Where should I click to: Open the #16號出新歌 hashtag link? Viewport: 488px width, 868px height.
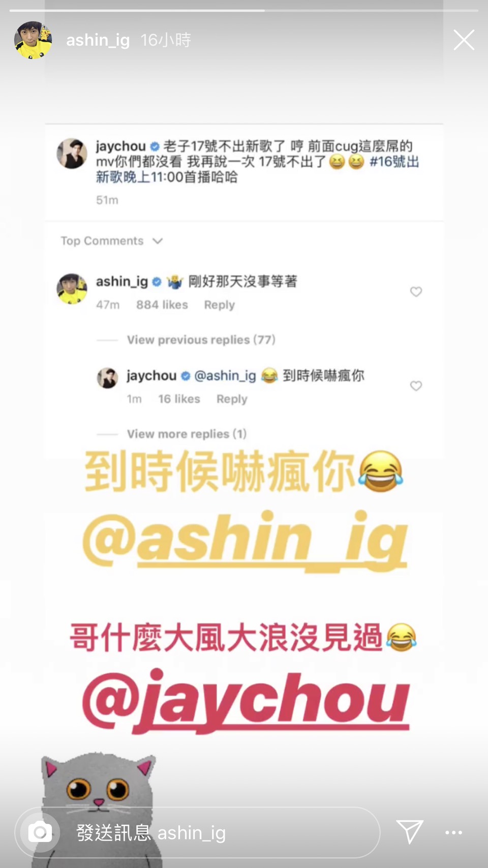pos(394,162)
